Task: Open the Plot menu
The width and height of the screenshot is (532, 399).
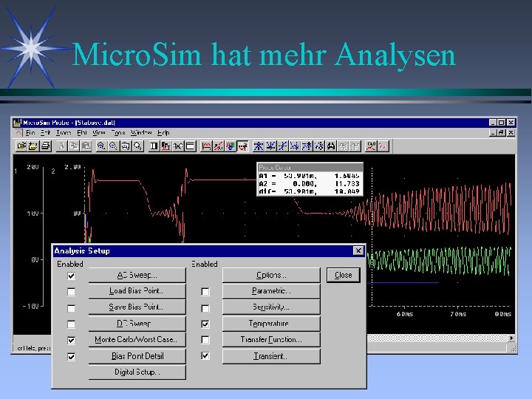Action: 82,133
